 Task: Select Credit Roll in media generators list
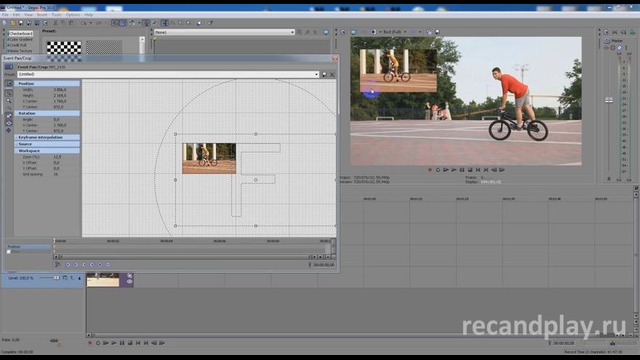tap(18, 45)
